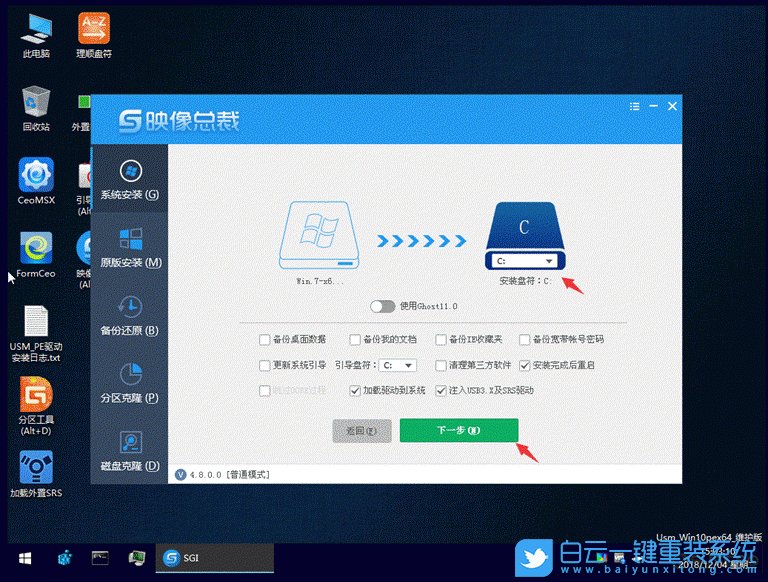Viewport: 768px width, 582px height.
Task: Check 备份我的文档 checkbox
Action: (x=355, y=340)
